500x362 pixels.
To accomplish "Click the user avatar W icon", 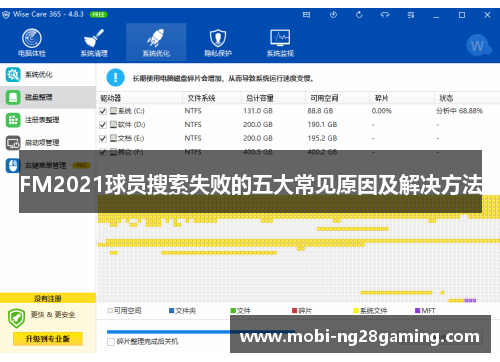I will coord(478,45).
